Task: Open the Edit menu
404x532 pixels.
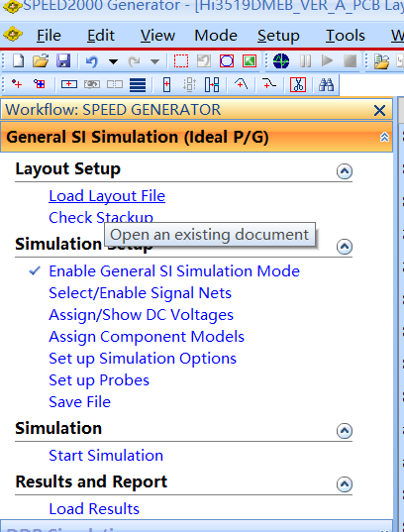Action: click(101, 36)
